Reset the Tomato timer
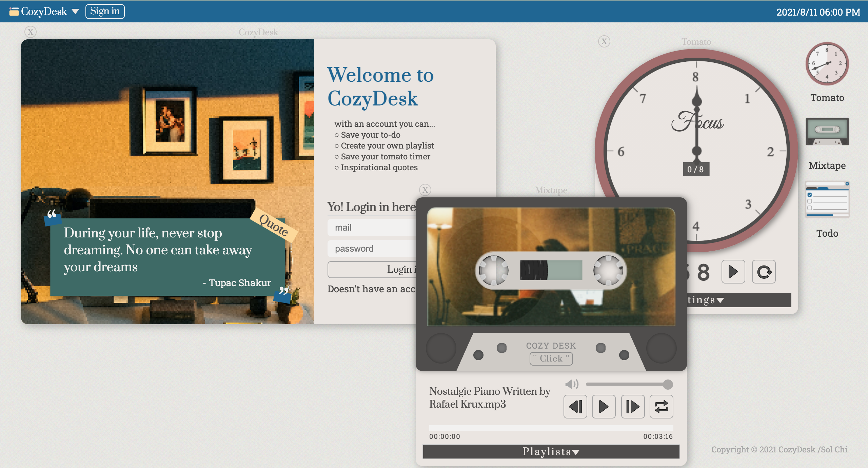The width and height of the screenshot is (868, 468). click(x=764, y=272)
